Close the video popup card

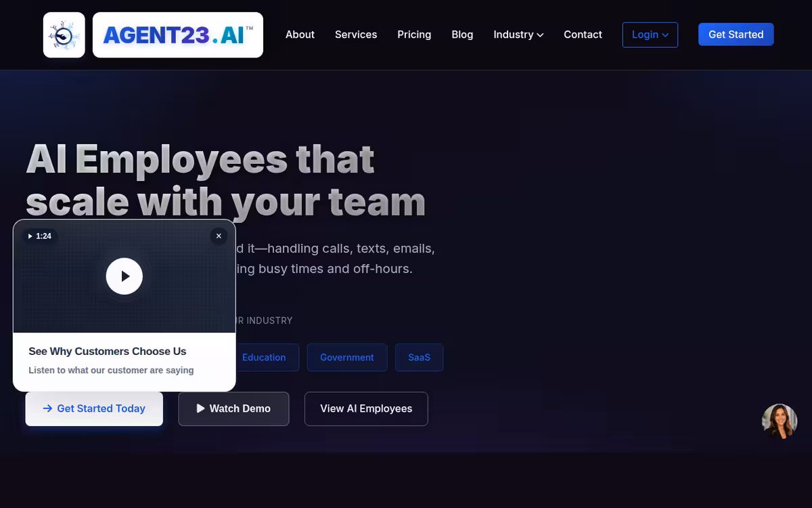pyautogui.click(x=219, y=236)
